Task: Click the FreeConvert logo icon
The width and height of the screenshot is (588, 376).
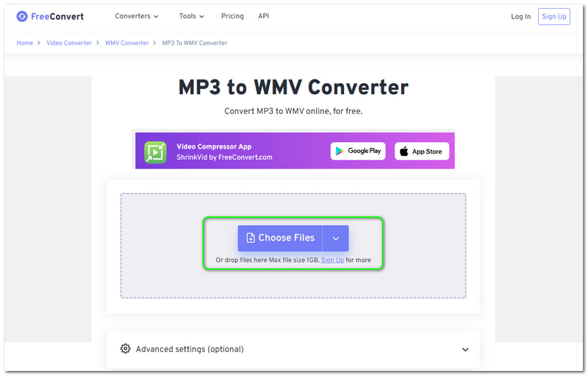Action: pyautogui.click(x=22, y=16)
